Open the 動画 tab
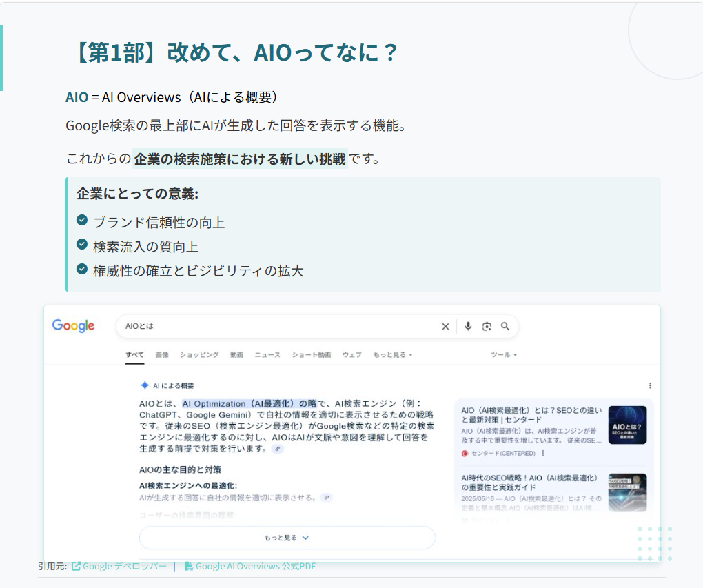Screen dimensions: 703x588 [x=236, y=355]
